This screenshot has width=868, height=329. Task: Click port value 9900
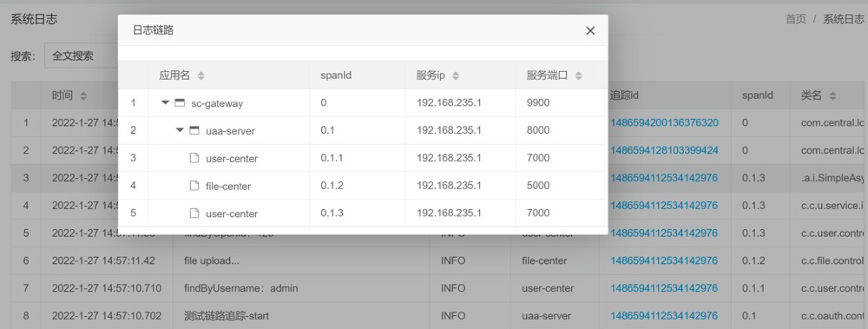click(538, 103)
